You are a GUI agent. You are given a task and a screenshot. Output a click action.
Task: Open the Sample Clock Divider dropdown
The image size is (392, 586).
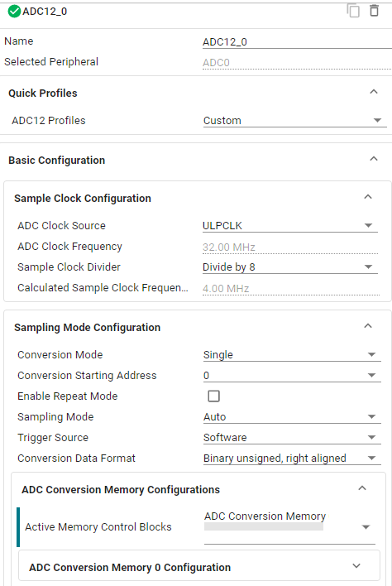pos(290,267)
